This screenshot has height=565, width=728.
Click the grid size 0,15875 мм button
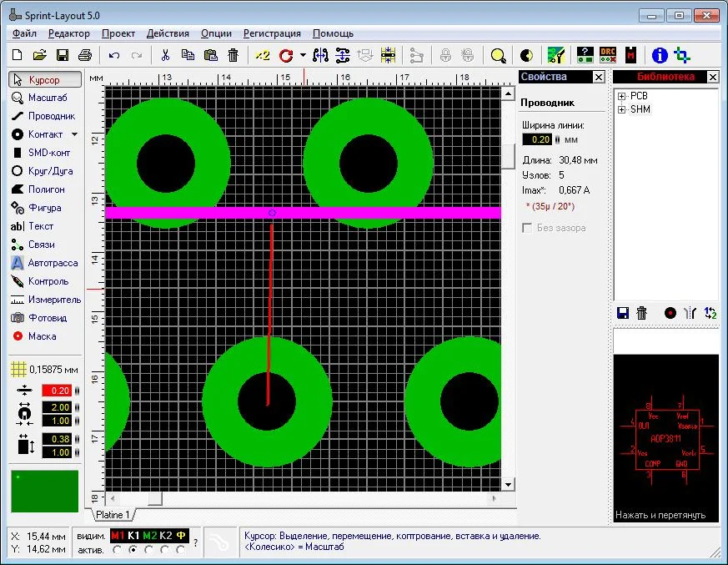coord(45,369)
